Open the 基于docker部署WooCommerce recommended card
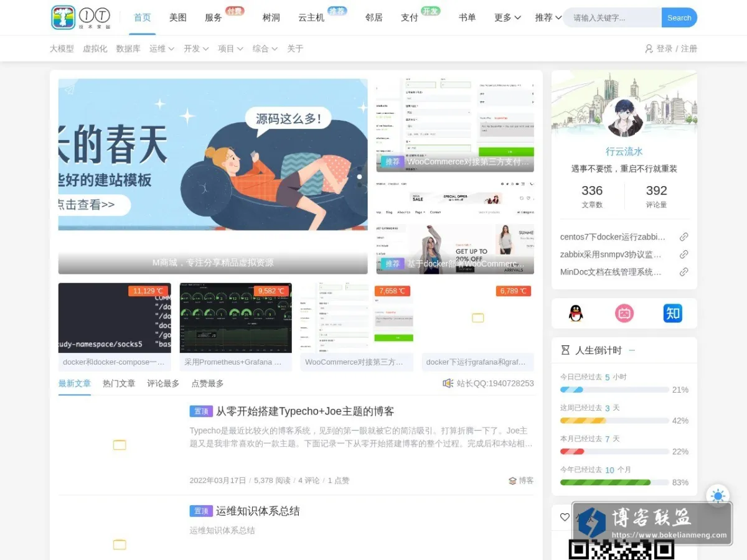The height and width of the screenshot is (560, 747). tap(455, 227)
